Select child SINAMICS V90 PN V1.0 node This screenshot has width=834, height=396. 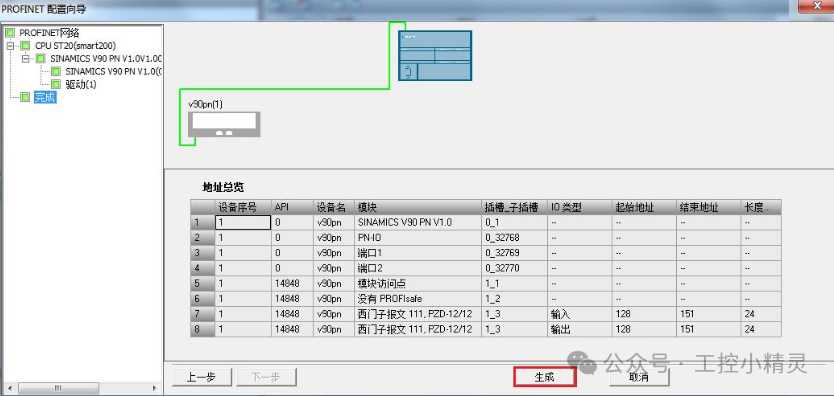click(x=113, y=71)
